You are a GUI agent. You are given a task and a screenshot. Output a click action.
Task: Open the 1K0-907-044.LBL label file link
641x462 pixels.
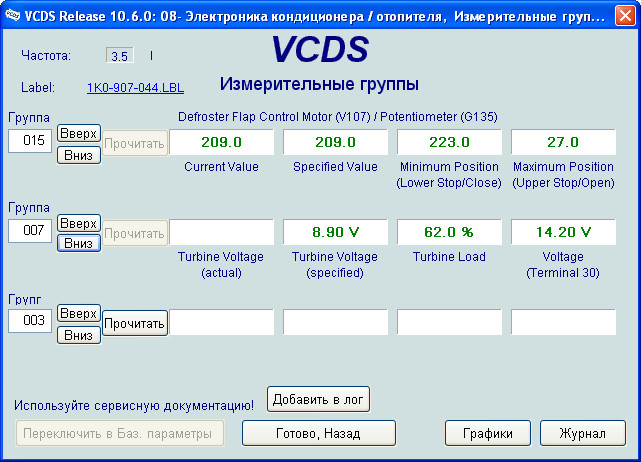[x=135, y=87]
